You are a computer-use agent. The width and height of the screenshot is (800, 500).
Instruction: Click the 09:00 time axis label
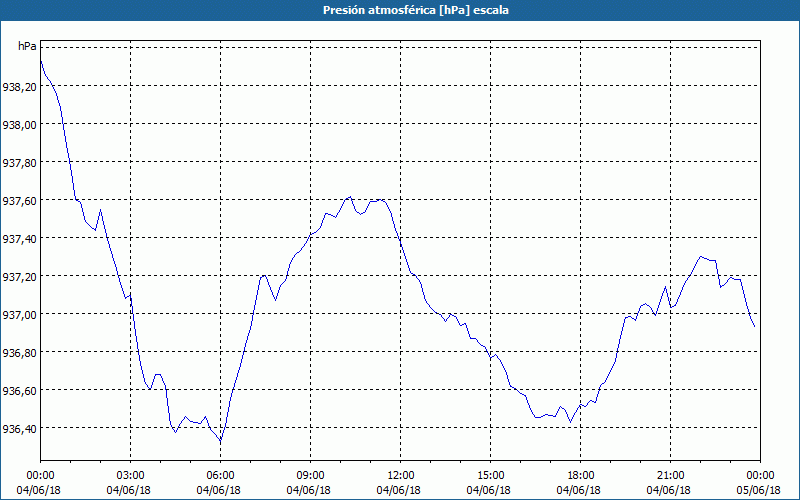coord(310,476)
